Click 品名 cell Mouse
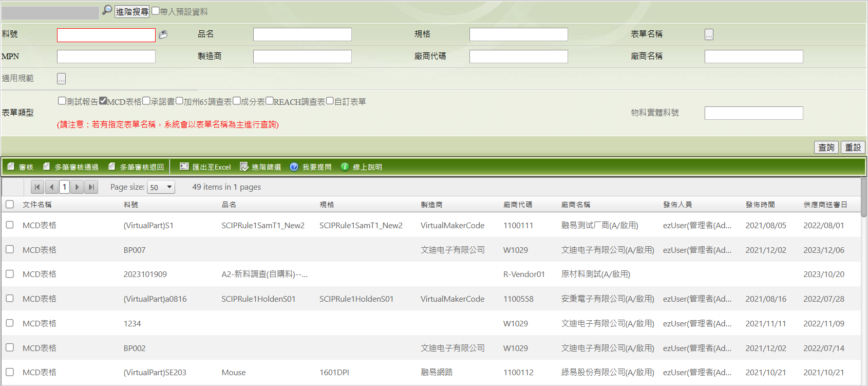 [x=234, y=372]
